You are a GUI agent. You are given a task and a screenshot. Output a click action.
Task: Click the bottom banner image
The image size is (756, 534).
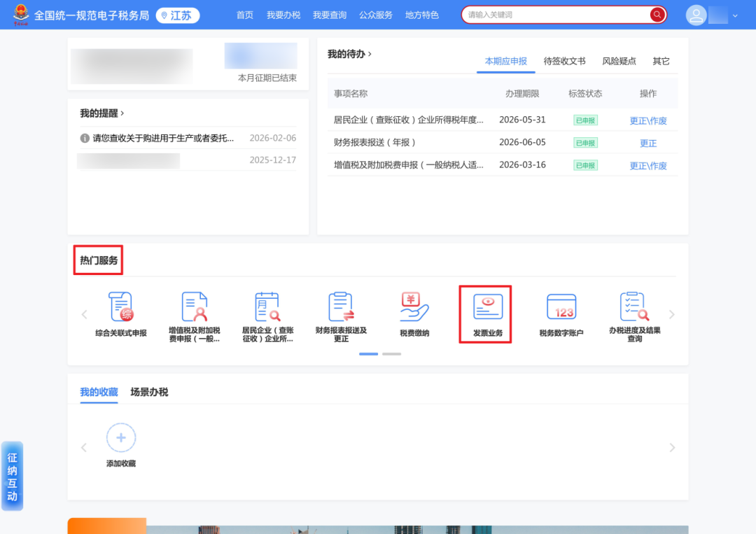(x=378, y=526)
